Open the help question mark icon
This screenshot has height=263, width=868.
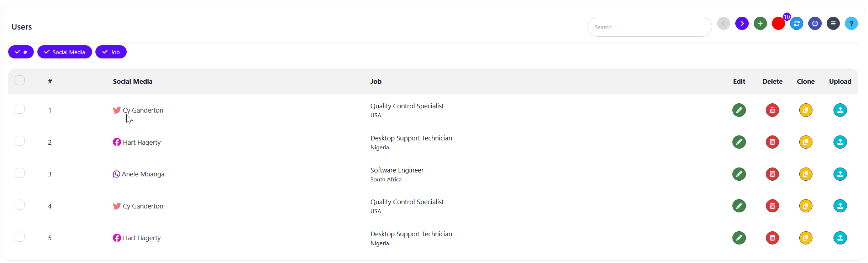pos(851,24)
